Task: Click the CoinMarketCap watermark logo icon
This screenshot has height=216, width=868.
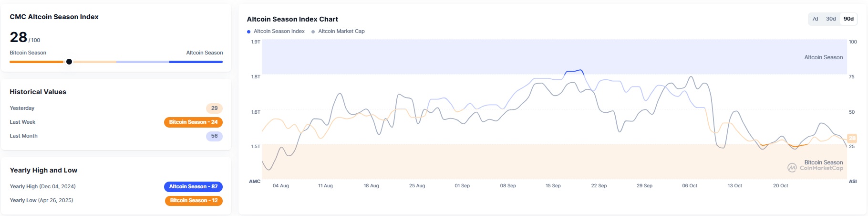Action: [792, 168]
